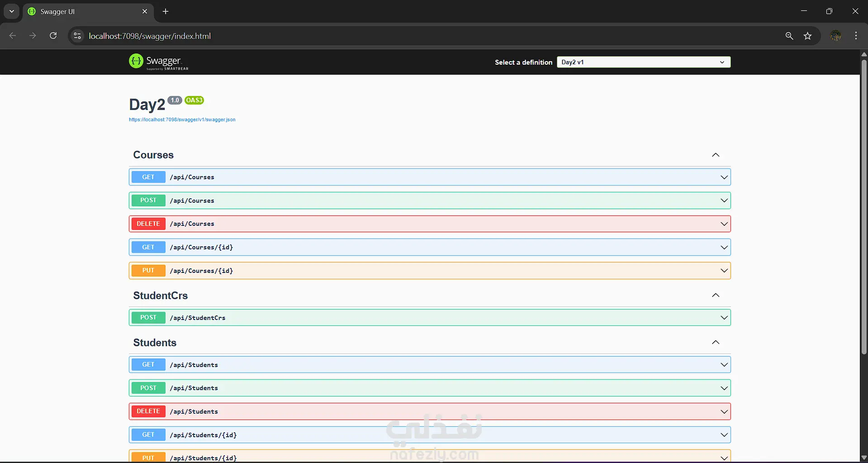Screen dimensions: 868x463
Task: Click the Day2 API title
Action: [147, 105]
